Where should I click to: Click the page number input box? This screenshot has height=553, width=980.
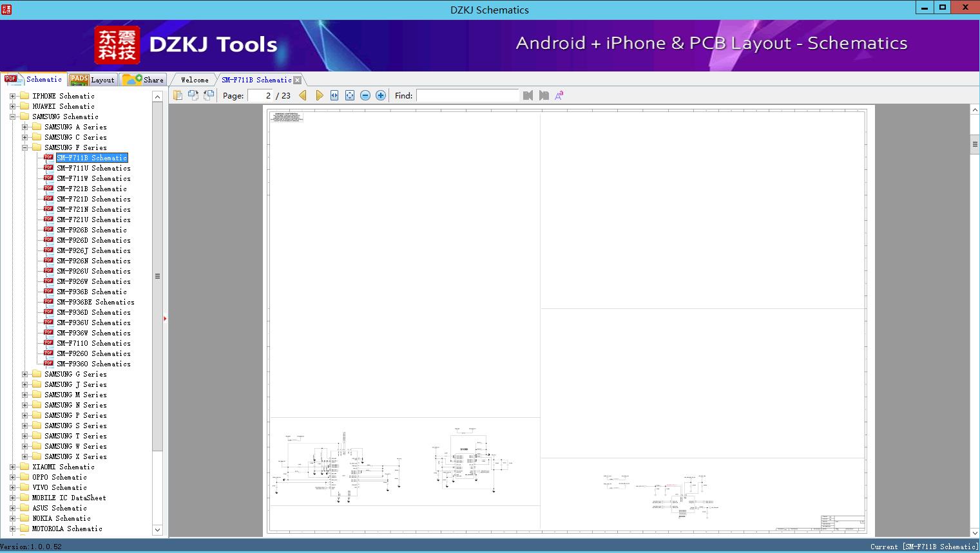[260, 95]
